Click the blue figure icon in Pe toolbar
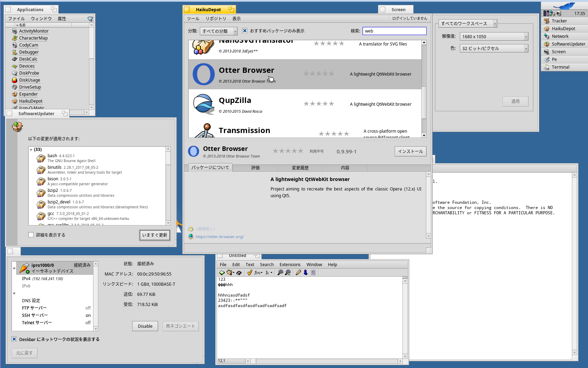 [306, 273]
